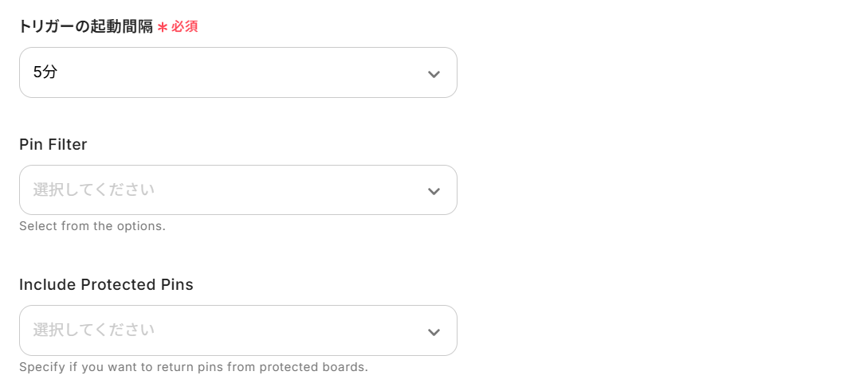Click the red 必須 required text
Screen dimensions: 868x387
(x=184, y=27)
